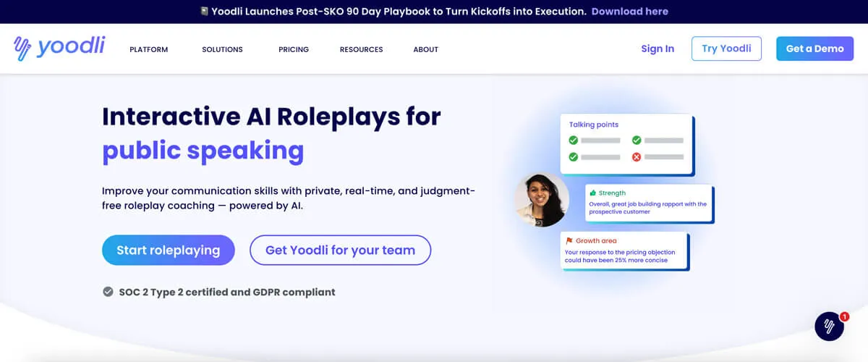Open the About menu
The width and height of the screenshot is (868, 362).
click(426, 49)
